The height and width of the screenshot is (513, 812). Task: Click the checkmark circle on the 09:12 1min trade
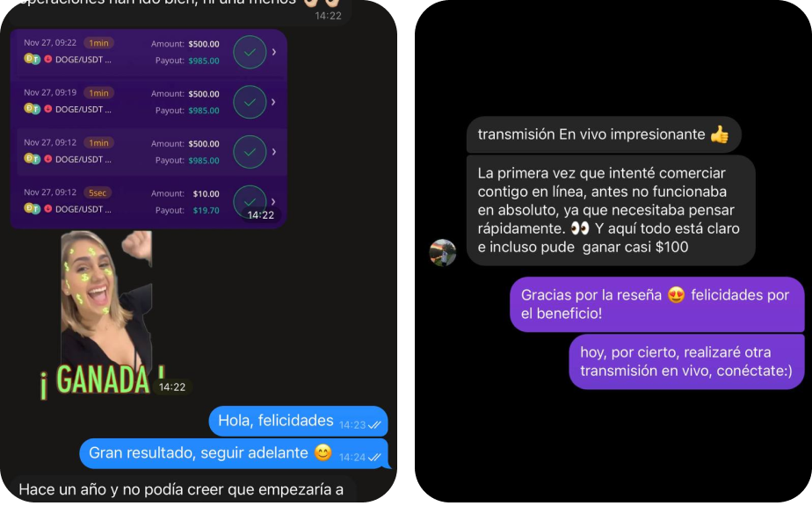(x=250, y=152)
